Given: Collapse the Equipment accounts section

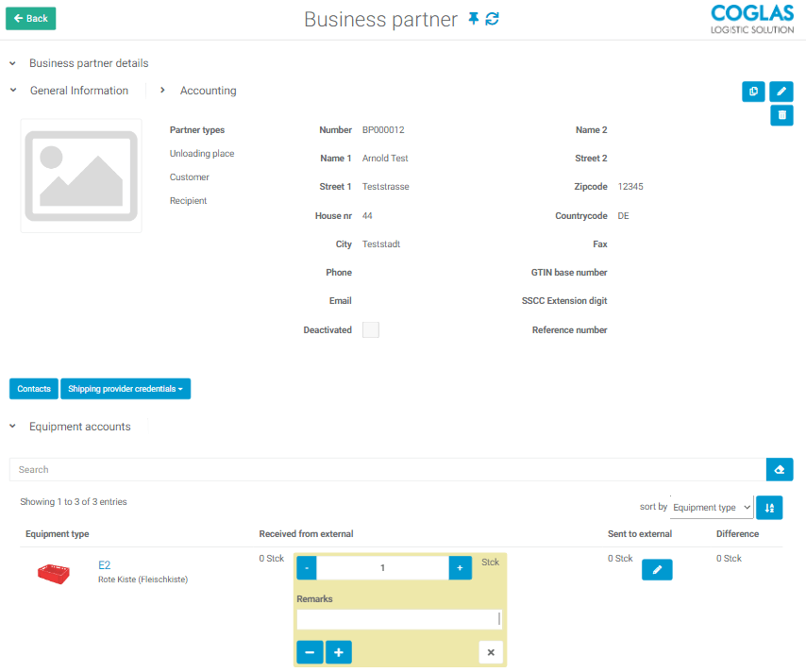Looking at the screenshot, I should (13, 427).
